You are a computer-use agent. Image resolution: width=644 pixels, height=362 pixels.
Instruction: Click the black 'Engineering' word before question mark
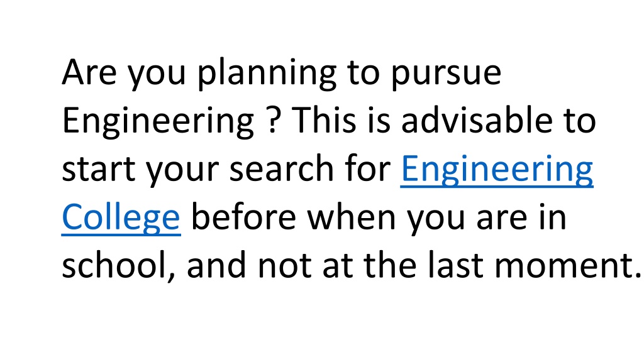pos(158,123)
